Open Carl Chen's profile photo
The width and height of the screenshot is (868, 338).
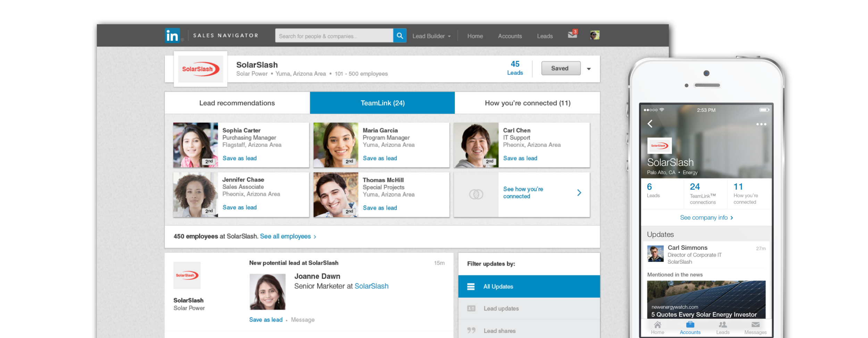[x=476, y=145]
